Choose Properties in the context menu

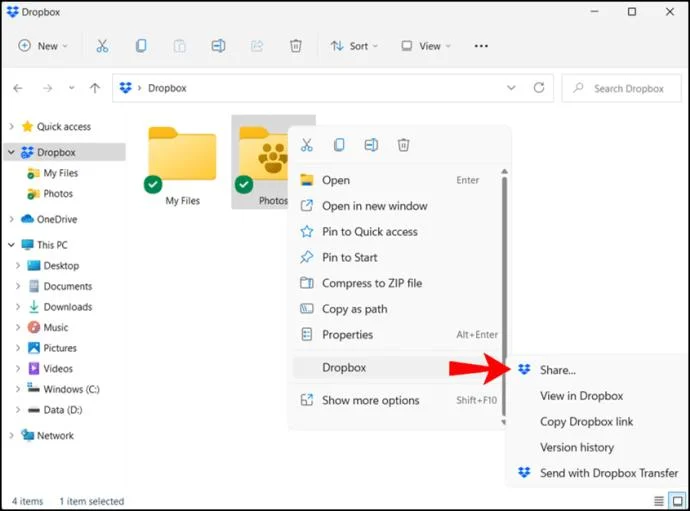(x=397, y=335)
